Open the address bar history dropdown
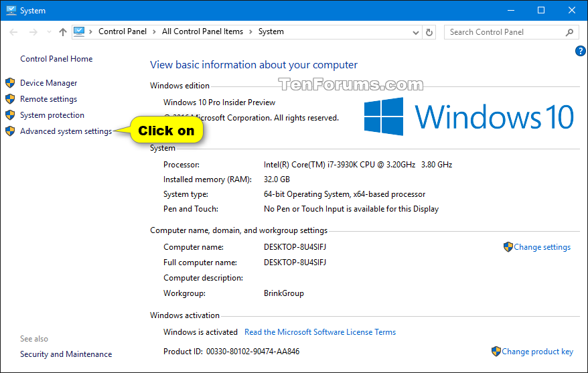The width and height of the screenshot is (588, 373). click(415, 33)
